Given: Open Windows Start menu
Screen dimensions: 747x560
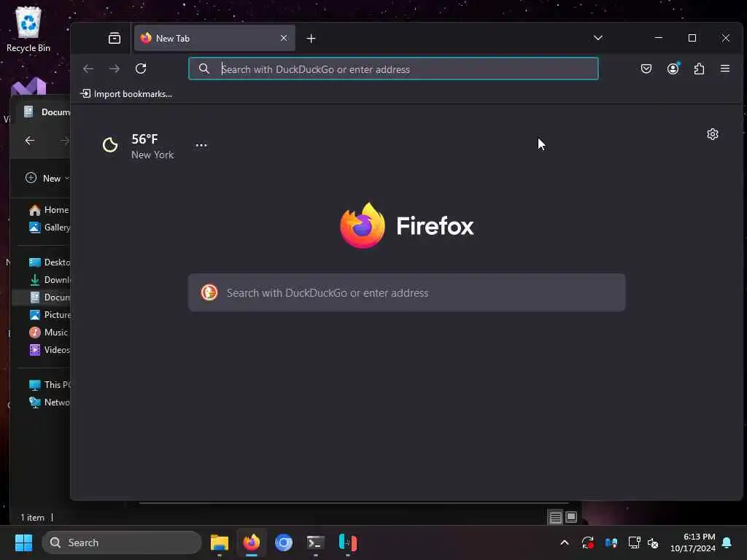Looking at the screenshot, I should pos(23,542).
